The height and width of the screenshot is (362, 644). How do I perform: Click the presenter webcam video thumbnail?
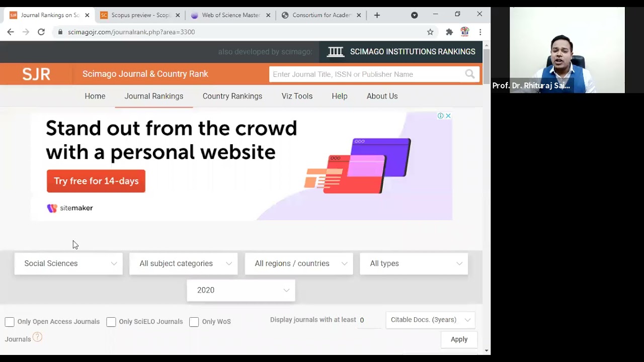[567, 50]
